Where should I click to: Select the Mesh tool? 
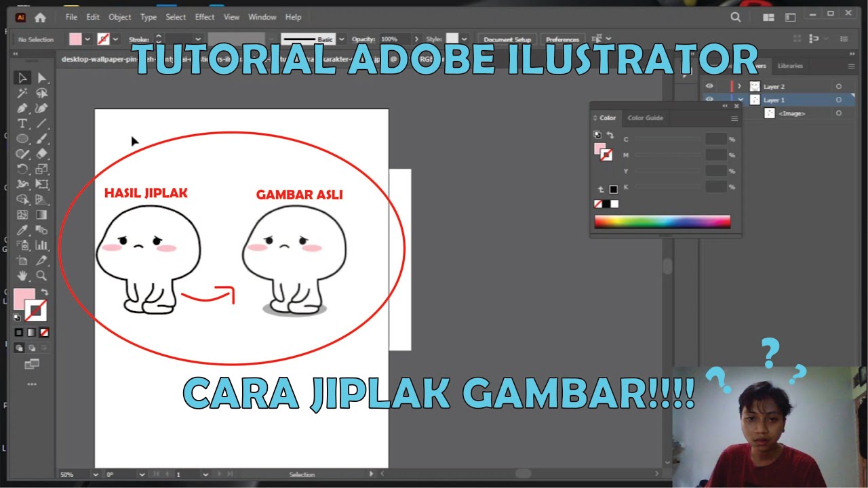[x=22, y=215]
